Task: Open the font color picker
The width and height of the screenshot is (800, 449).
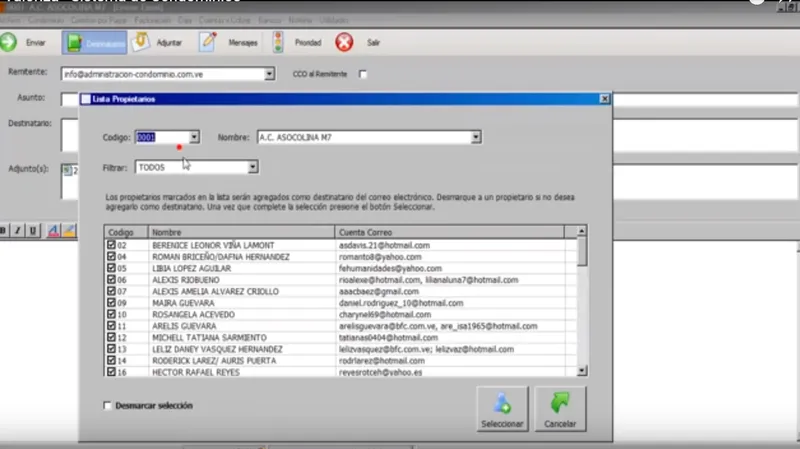Action: tap(54, 231)
